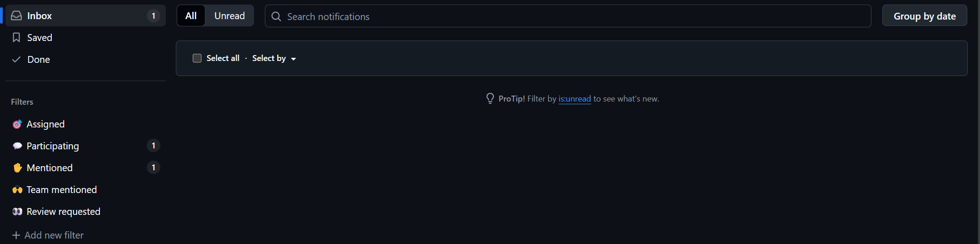Screen dimensions: 980x244
Task: Switch to the Unread notifications tab
Action: (x=229, y=16)
